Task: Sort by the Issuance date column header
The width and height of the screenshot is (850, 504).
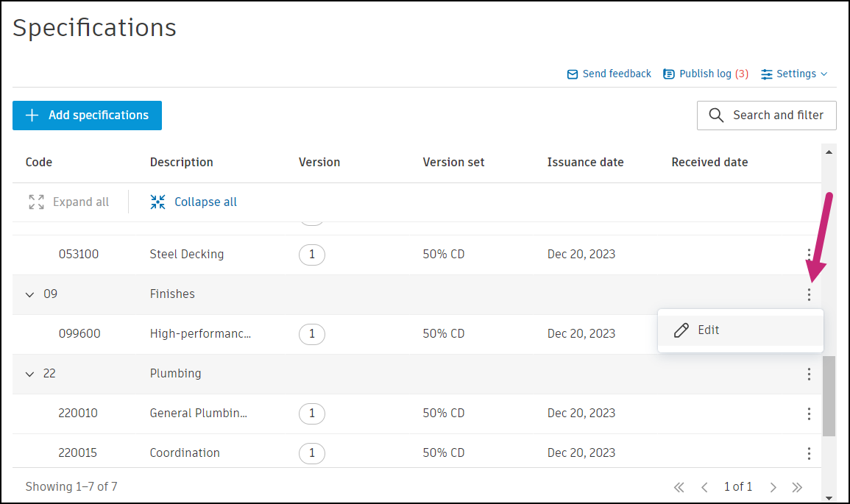Action: (585, 163)
